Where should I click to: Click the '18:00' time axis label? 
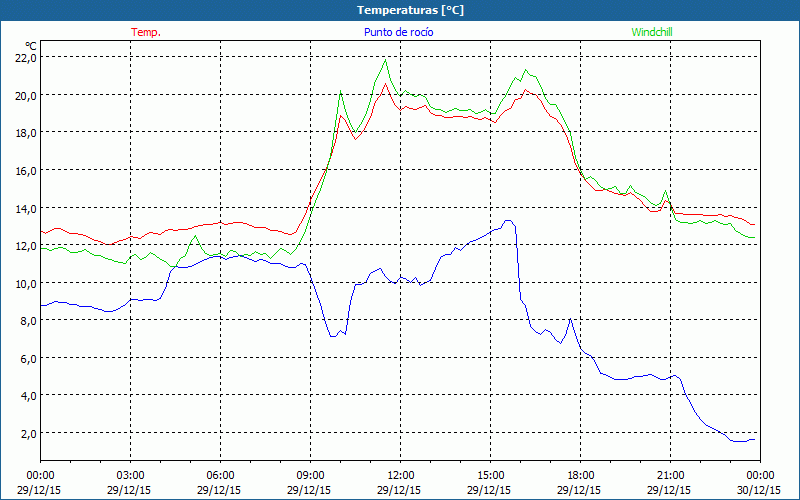tap(581, 476)
